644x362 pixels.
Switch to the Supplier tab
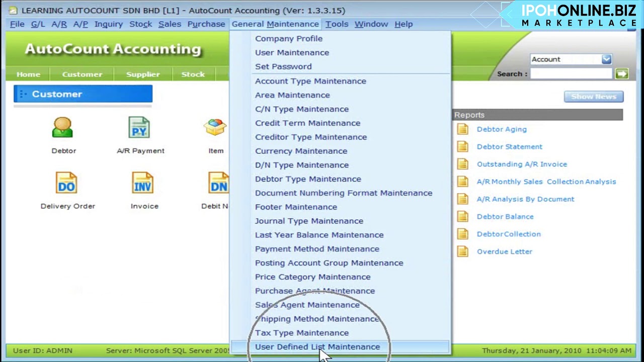coord(143,74)
